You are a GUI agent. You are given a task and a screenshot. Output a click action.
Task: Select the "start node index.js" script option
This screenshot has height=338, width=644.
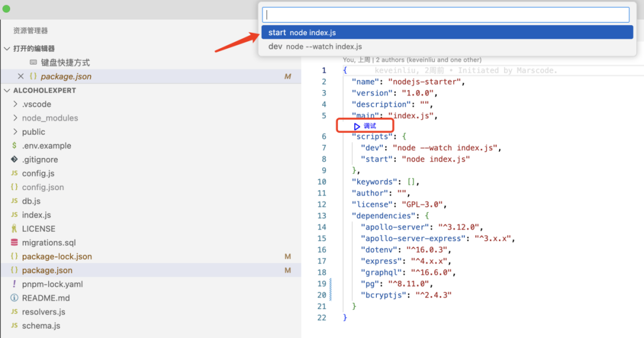[x=446, y=32]
